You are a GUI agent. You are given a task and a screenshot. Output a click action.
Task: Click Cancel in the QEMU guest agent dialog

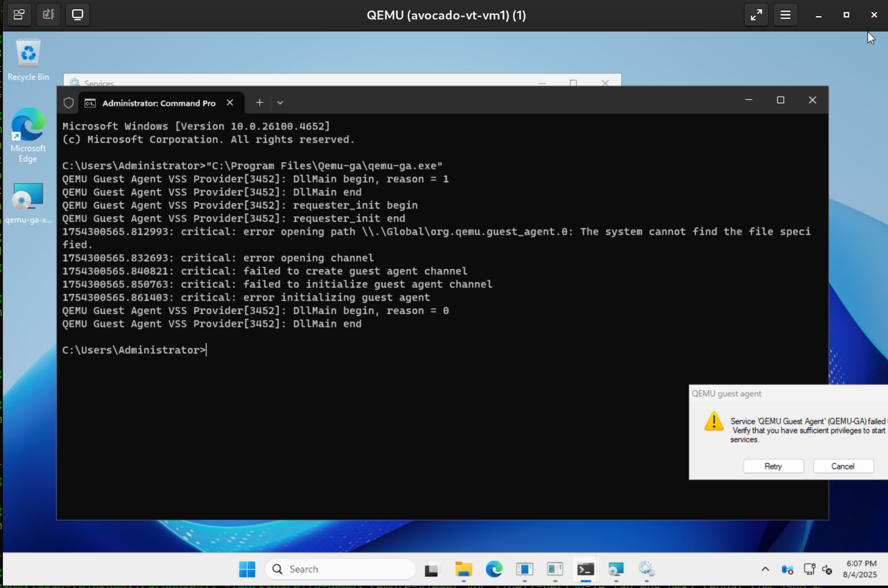[843, 466]
